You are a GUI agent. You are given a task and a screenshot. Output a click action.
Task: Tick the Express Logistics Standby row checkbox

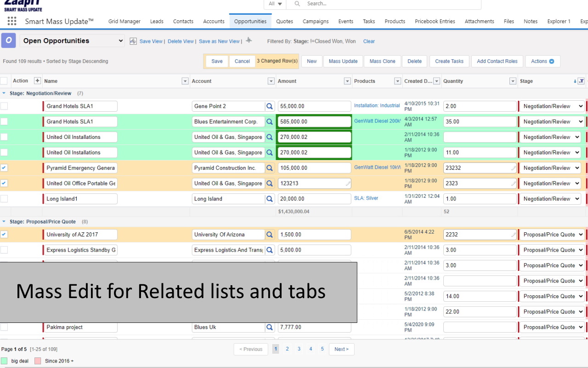(x=4, y=250)
